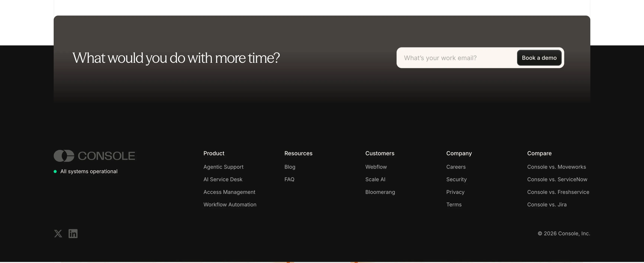Open the FAQ link

(x=289, y=179)
